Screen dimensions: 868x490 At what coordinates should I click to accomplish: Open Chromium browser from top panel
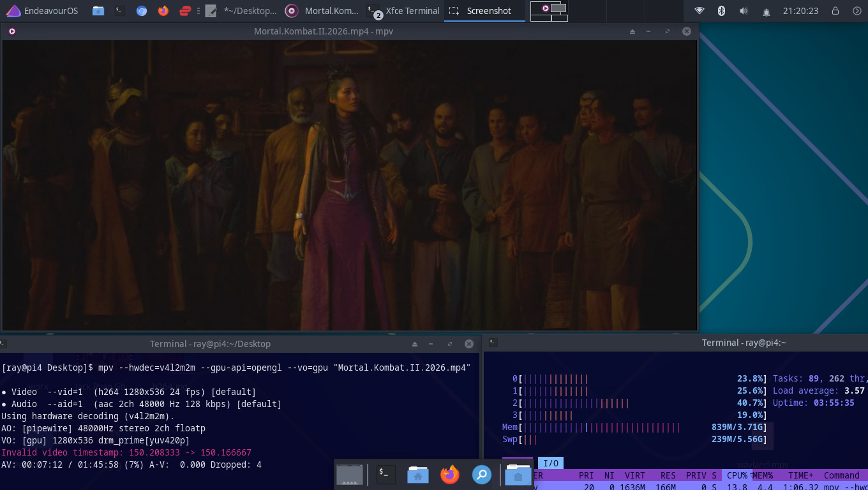click(142, 11)
